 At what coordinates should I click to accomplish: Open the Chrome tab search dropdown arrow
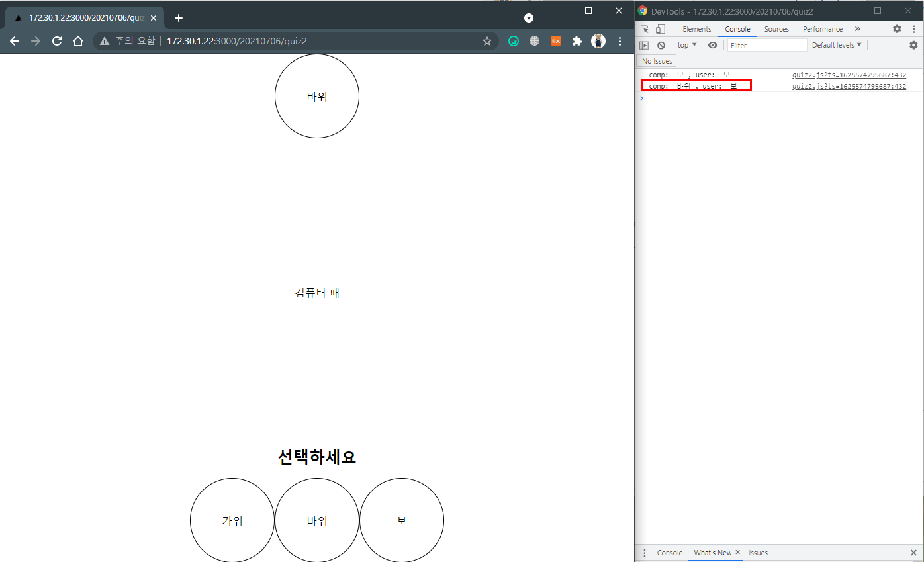click(x=529, y=18)
